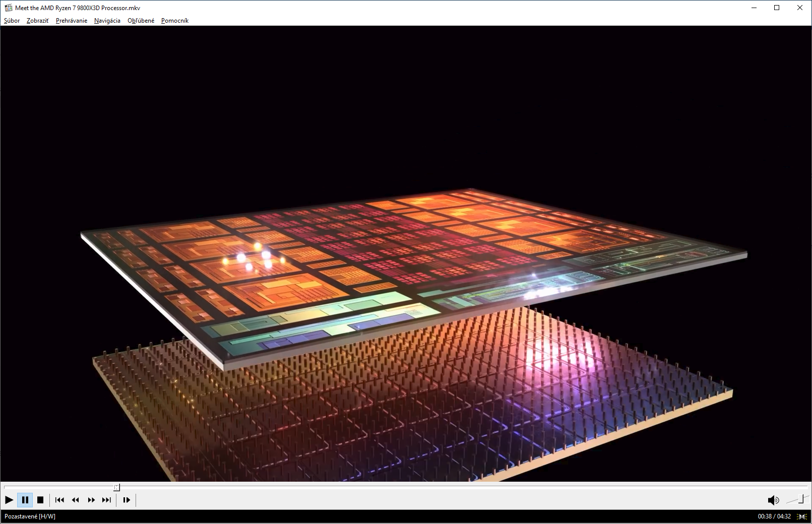
Task: Step forward one frame
Action: click(127, 500)
